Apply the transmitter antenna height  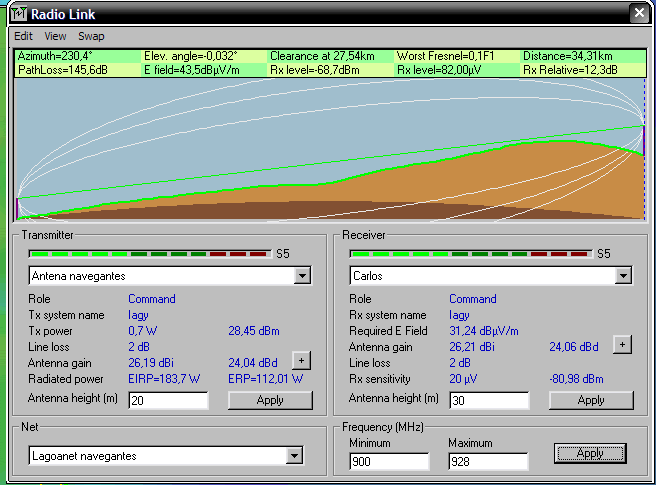pos(270,400)
